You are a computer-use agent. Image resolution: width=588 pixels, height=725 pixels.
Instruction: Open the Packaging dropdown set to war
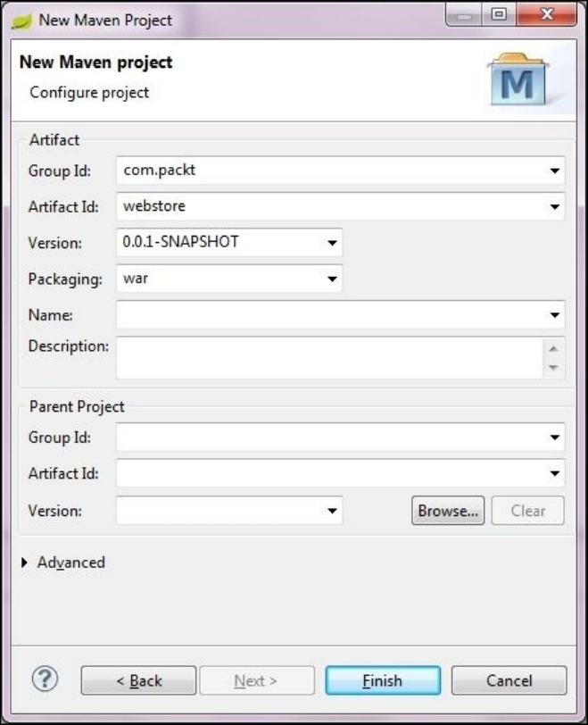[x=332, y=279]
